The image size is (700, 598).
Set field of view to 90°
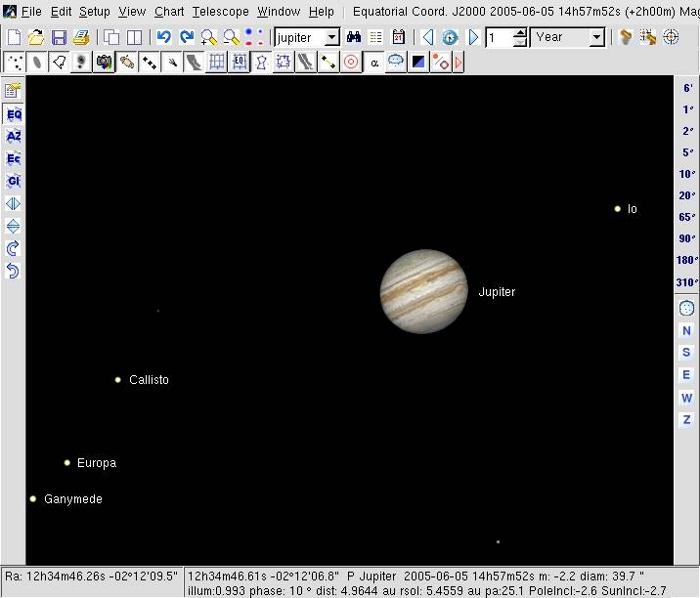[687, 238]
